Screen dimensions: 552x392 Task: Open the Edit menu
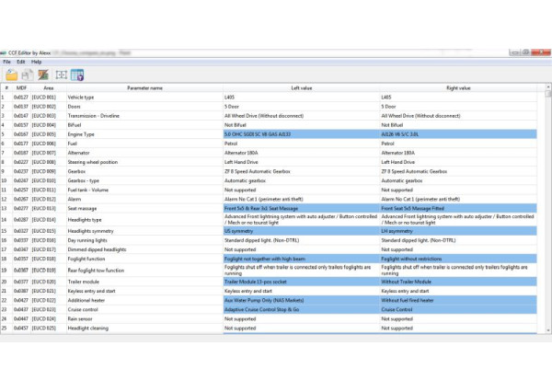coord(21,62)
